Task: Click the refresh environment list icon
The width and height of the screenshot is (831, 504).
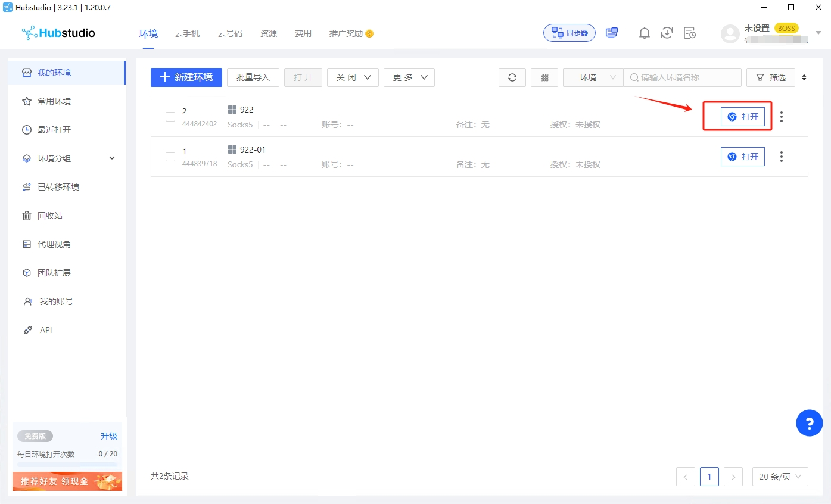Action: coord(512,77)
